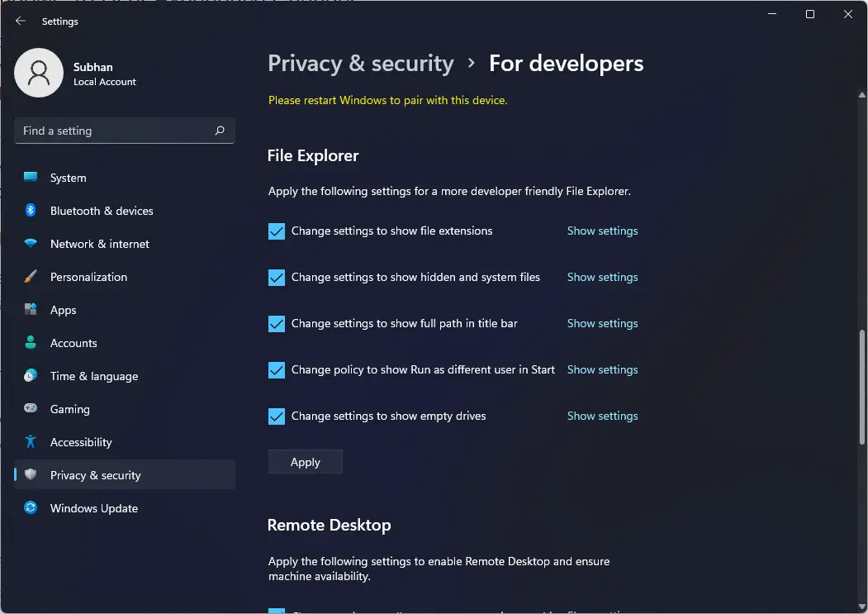The width and height of the screenshot is (868, 614).
Task: Click the Privacy & security shield icon
Action: 31,475
